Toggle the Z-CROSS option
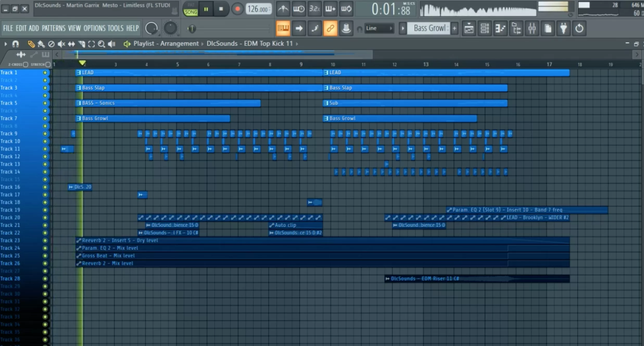The image size is (644, 346). click(x=25, y=65)
